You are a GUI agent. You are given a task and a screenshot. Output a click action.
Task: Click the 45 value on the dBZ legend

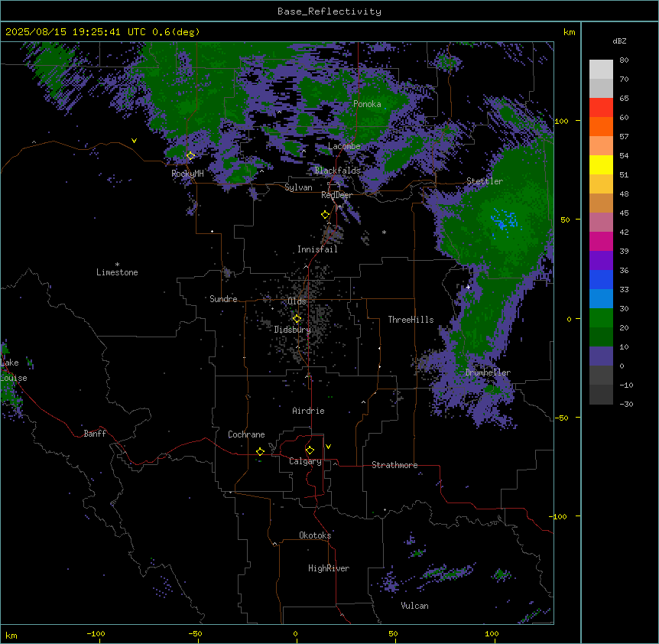tap(624, 213)
